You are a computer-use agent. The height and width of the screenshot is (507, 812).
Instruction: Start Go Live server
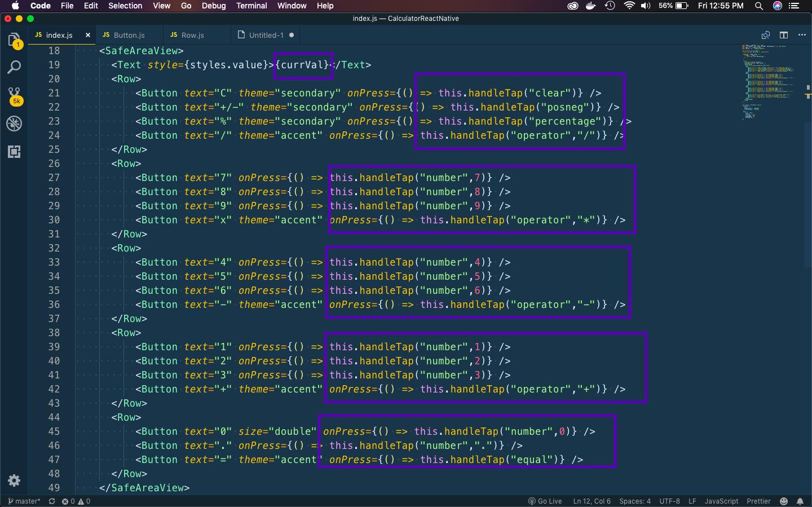545,501
